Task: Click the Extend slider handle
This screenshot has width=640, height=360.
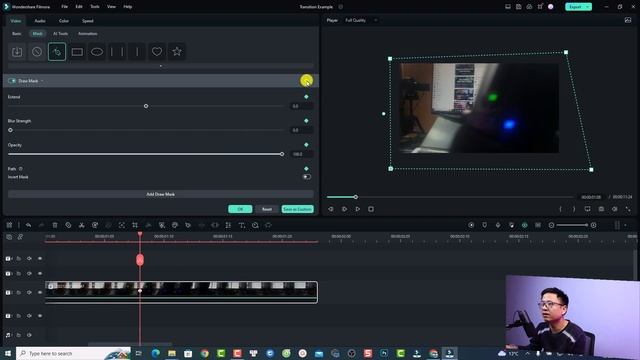Action: click(x=146, y=106)
